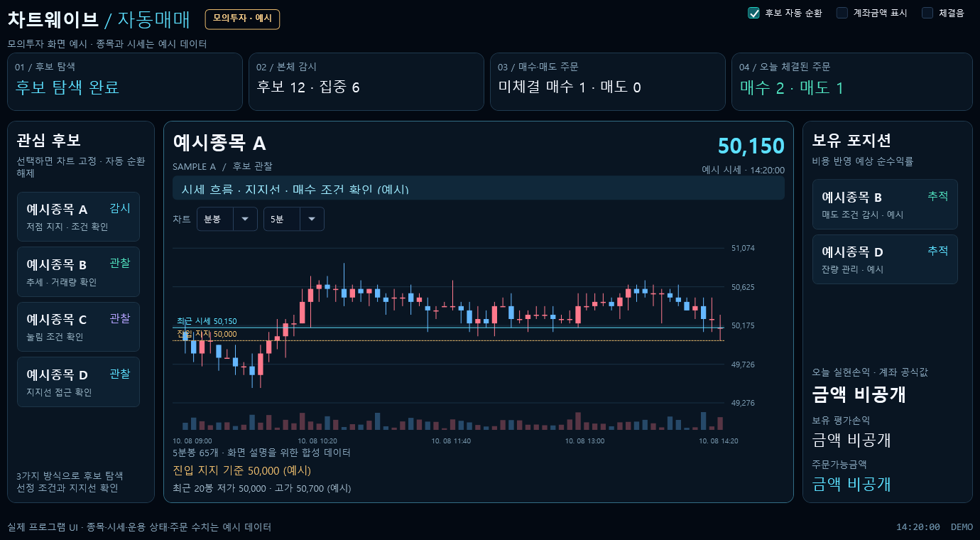The image size is (980, 540).
Task: Select the 51,074 price axis label
Action: 743,248
